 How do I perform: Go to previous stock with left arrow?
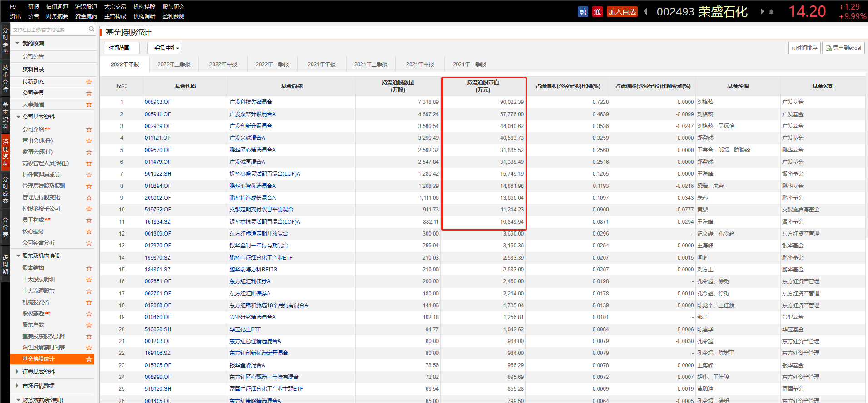tap(645, 12)
